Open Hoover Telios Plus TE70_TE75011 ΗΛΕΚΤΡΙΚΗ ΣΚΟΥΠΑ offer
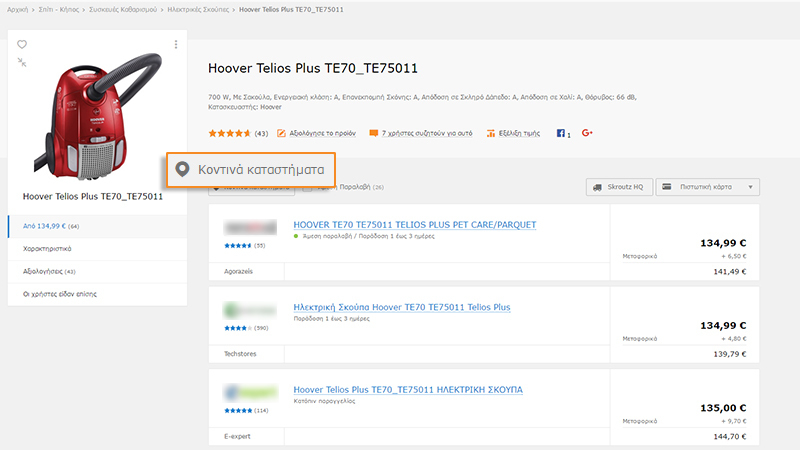Viewport: 800px width, 450px height. tap(408, 390)
